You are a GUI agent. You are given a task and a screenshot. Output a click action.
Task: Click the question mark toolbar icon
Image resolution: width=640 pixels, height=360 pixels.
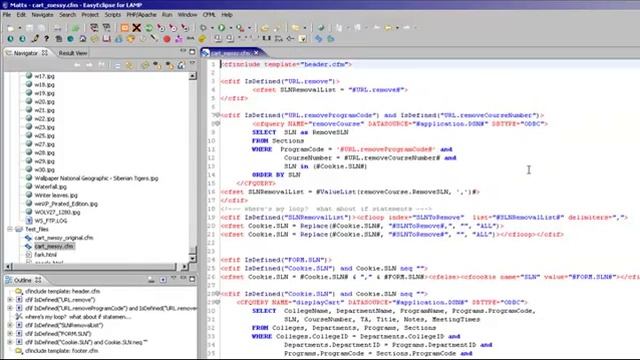(x=47, y=39)
